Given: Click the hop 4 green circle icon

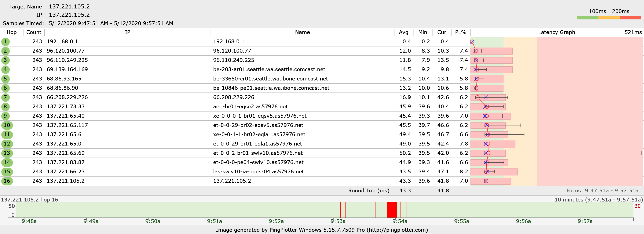Looking at the screenshot, I should coord(5,70).
